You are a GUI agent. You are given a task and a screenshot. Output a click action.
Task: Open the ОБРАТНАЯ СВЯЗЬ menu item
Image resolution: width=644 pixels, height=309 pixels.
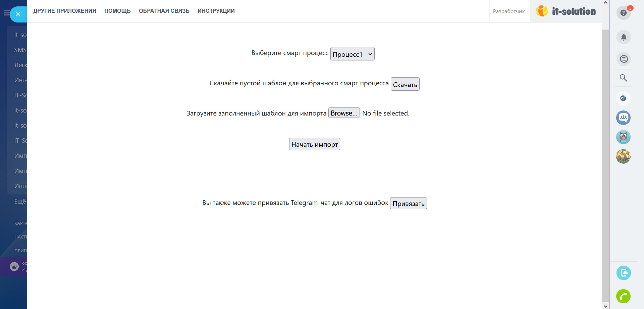click(164, 11)
